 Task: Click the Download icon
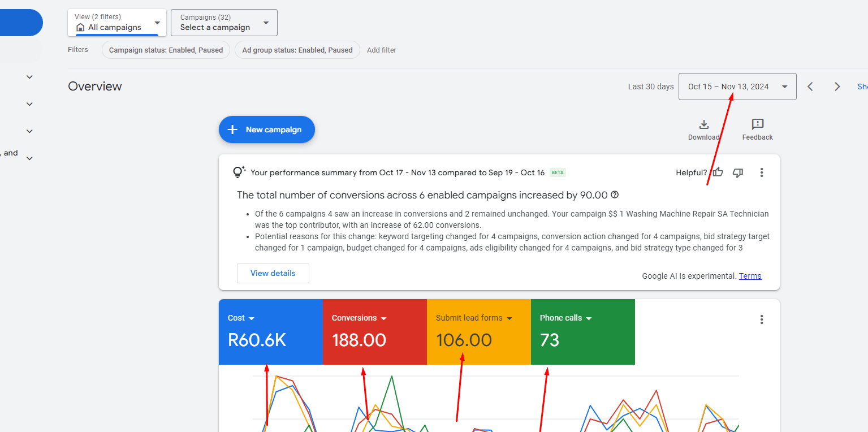point(703,124)
